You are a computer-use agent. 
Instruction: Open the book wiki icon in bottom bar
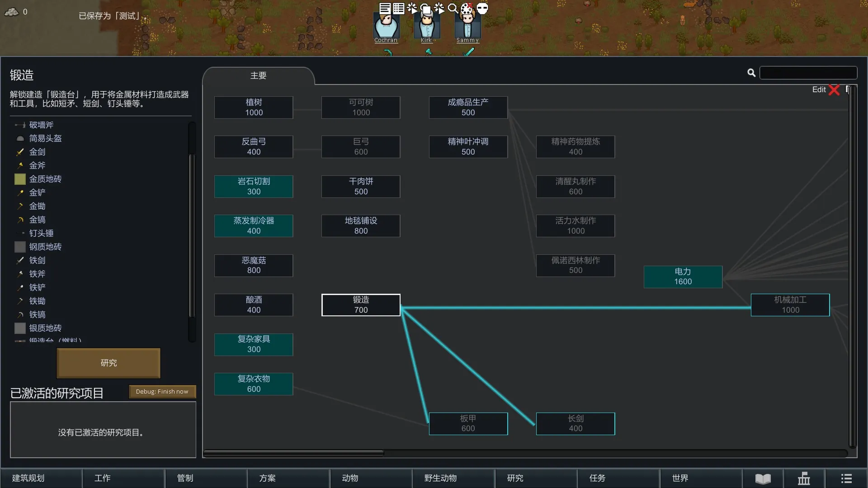(x=763, y=478)
